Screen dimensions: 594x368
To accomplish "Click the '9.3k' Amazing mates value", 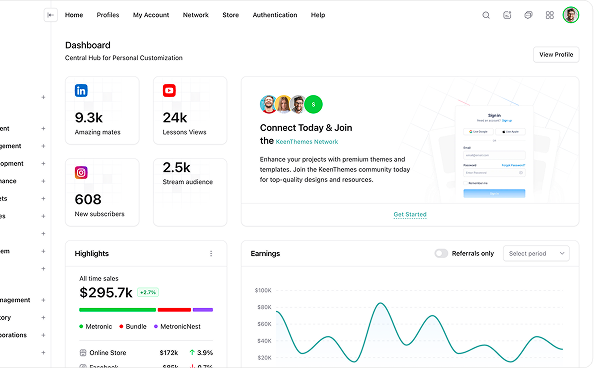I will coord(89,118).
